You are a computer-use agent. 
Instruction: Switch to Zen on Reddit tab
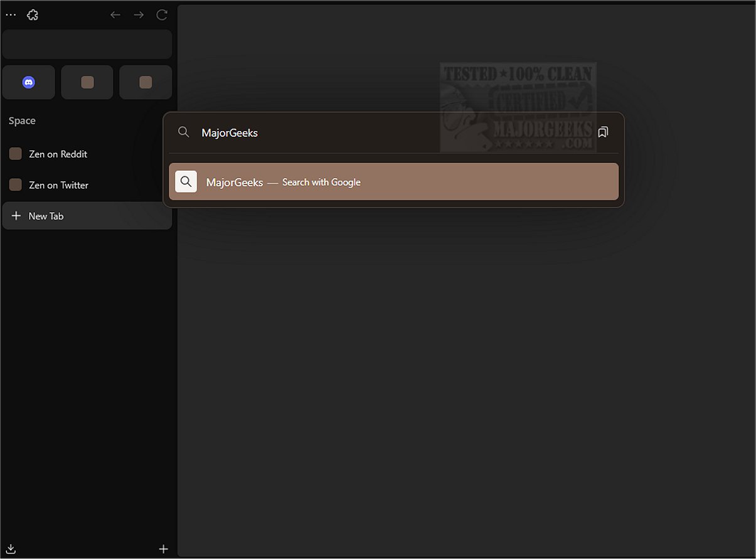[x=87, y=154]
